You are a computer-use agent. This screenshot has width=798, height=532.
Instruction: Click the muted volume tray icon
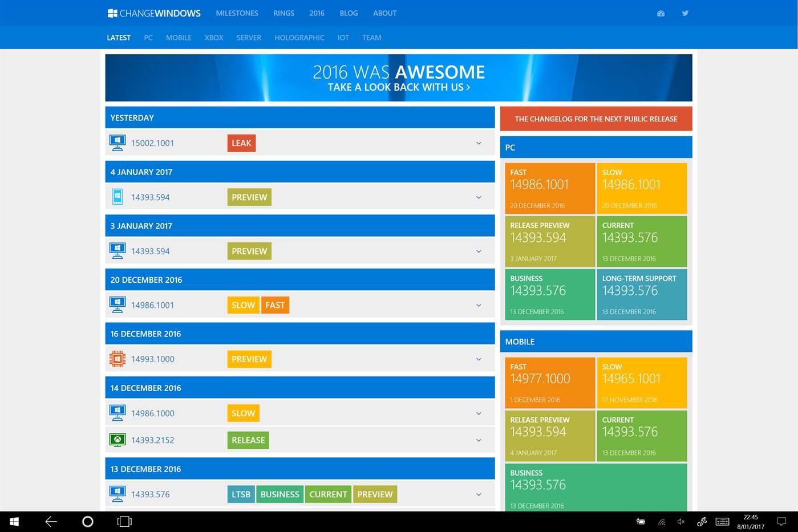click(x=681, y=522)
